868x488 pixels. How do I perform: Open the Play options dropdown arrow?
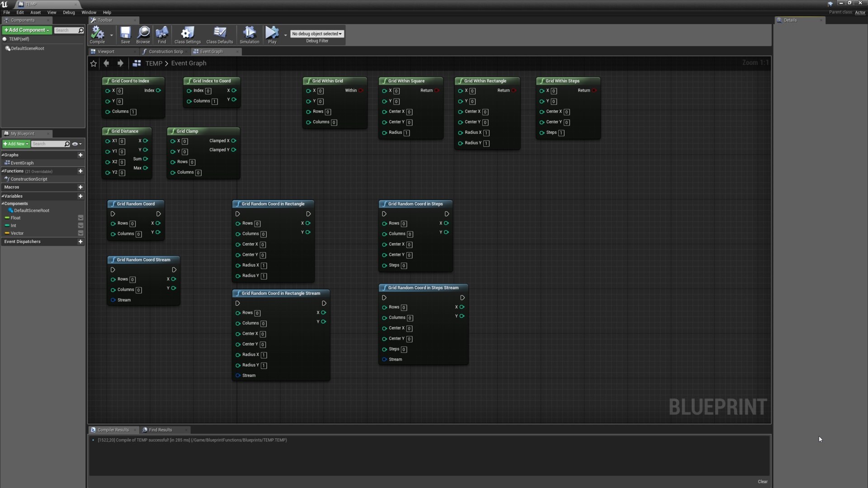[285, 35]
